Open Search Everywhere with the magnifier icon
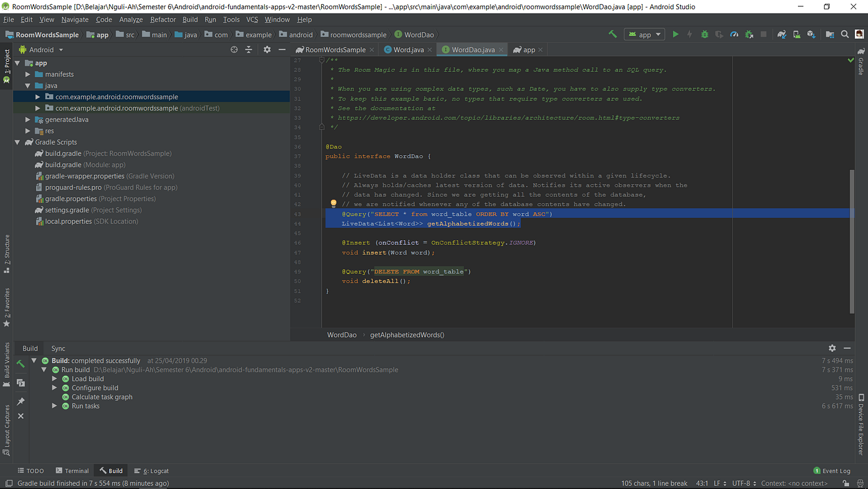Image resolution: width=868 pixels, height=489 pixels. click(x=844, y=34)
